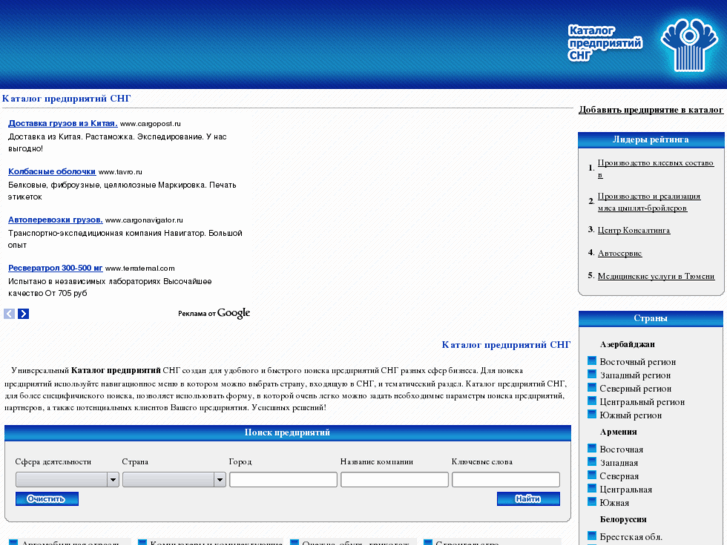Select Armenia 'Центральная' region link
The height and width of the screenshot is (545, 727).
click(626, 490)
